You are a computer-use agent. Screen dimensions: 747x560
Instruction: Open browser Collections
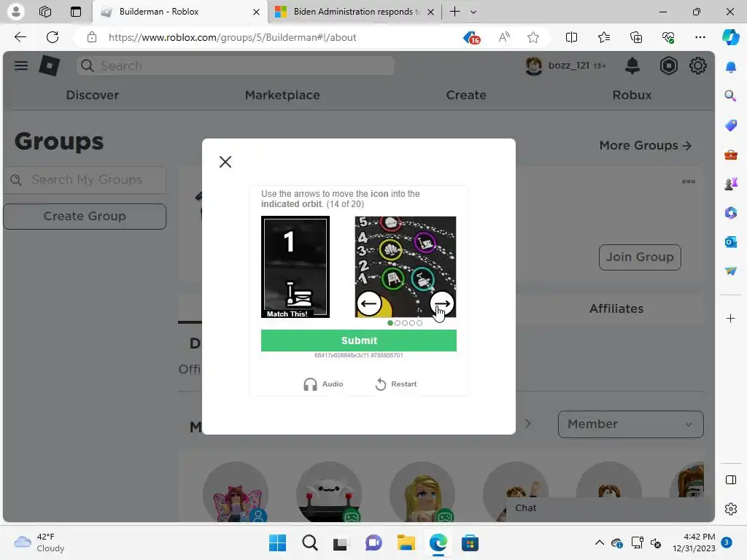pyautogui.click(x=636, y=37)
